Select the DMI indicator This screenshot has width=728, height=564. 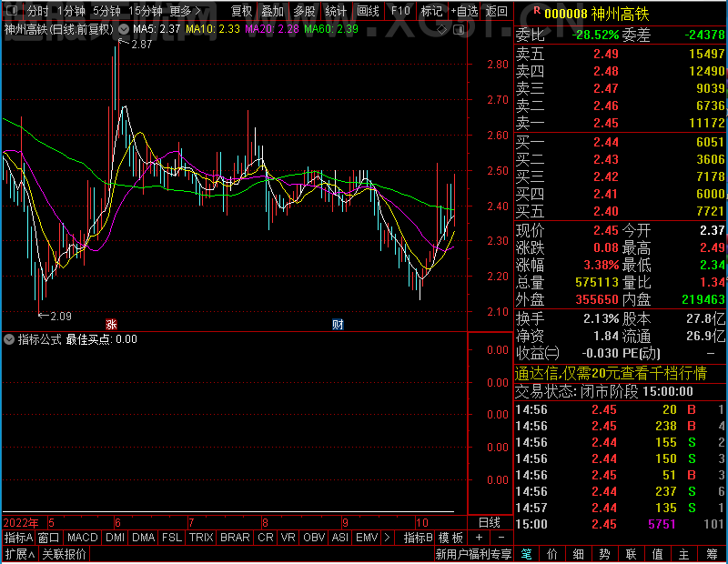[115, 538]
